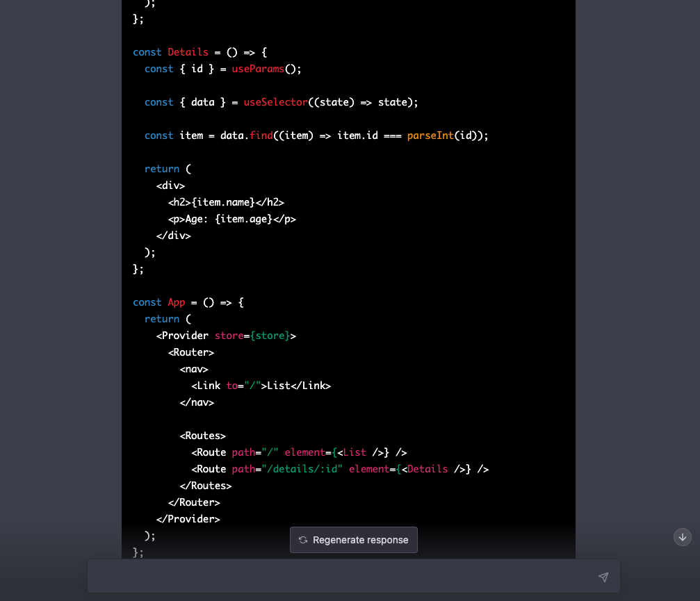Click the opening Router tag
Screen dimensions: 700x601
191,352
